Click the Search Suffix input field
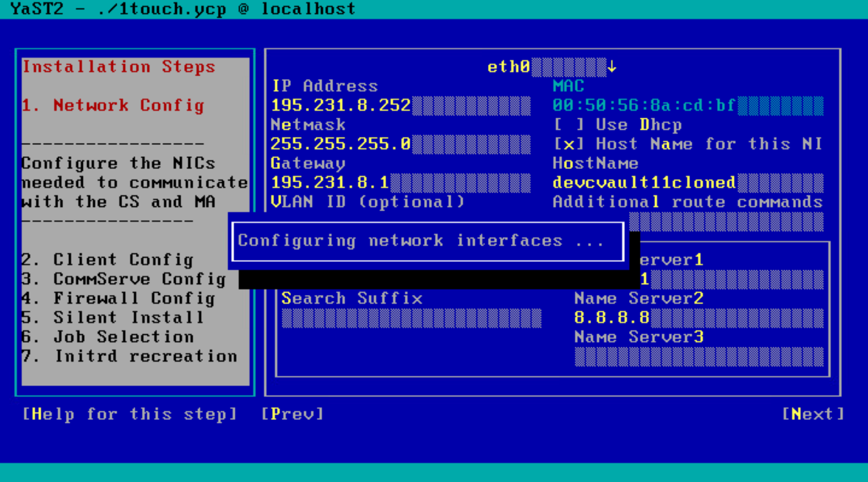The height and width of the screenshot is (482, 868). pyautogui.click(x=411, y=318)
